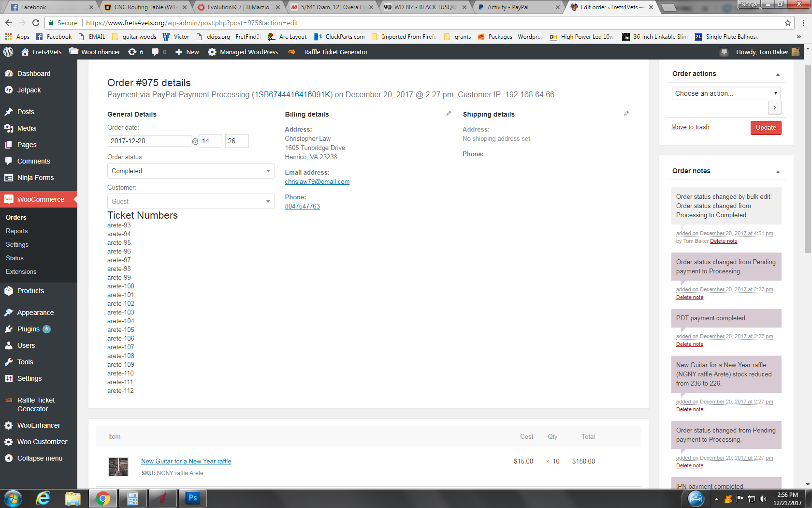Viewport: 812px width, 508px height.
Task: Click the shipping details edit pencil icon
Action: (x=626, y=114)
